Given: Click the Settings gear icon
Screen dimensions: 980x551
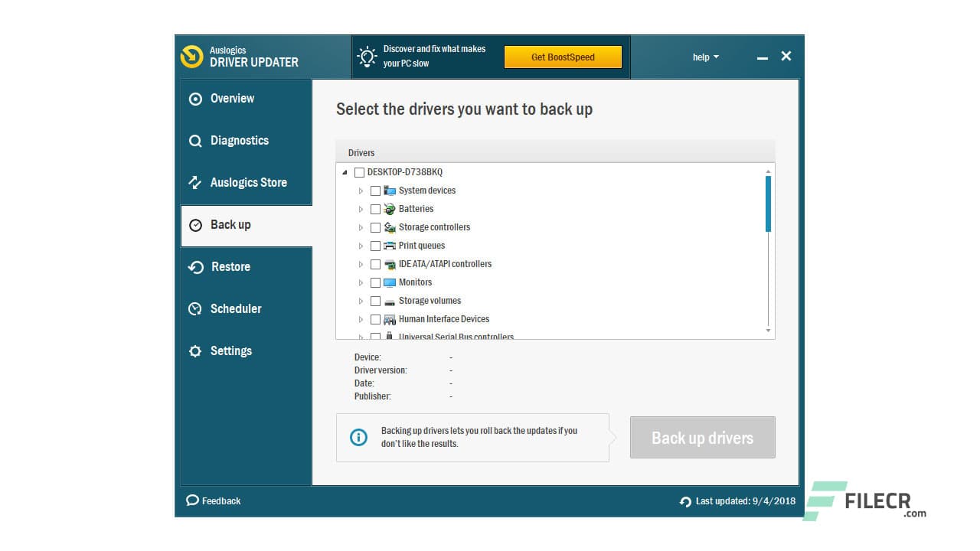Looking at the screenshot, I should pos(196,351).
